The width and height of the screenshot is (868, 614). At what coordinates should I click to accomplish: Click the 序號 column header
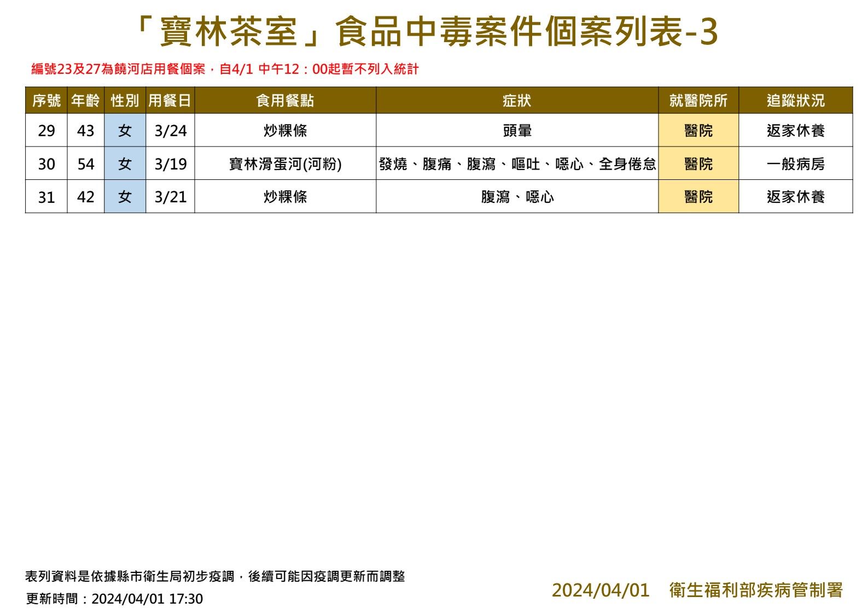[46, 100]
